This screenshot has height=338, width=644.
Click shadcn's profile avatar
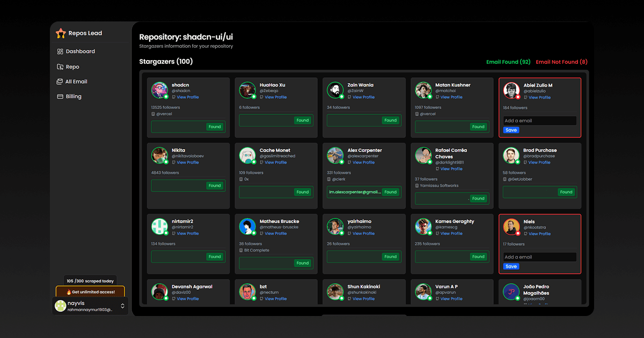(x=159, y=90)
